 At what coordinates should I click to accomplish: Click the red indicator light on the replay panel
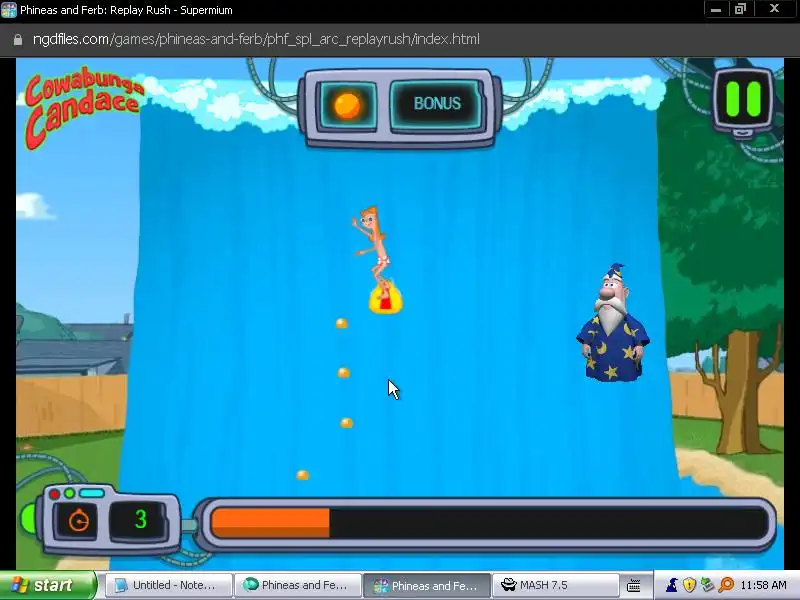tap(54, 494)
